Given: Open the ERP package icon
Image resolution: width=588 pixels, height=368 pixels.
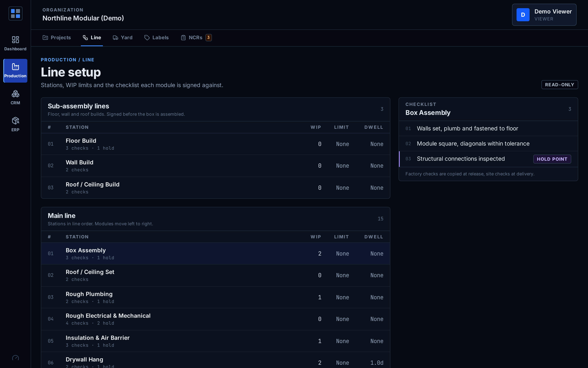Looking at the screenshot, I should pyautogui.click(x=15, y=121).
